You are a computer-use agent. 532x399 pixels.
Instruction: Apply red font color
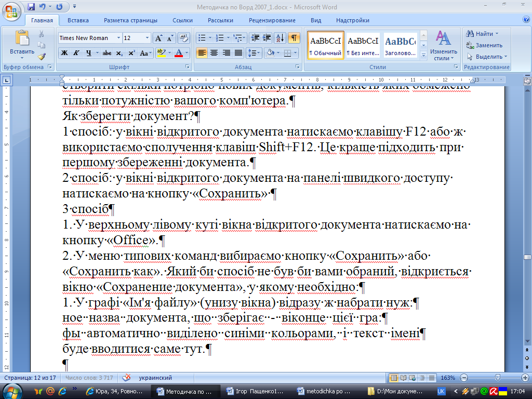tap(179, 53)
